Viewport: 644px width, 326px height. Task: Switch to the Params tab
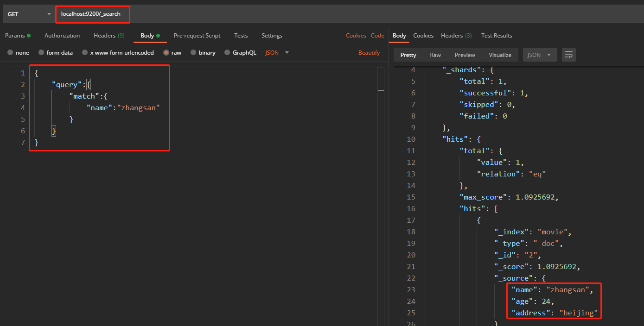click(18, 36)
